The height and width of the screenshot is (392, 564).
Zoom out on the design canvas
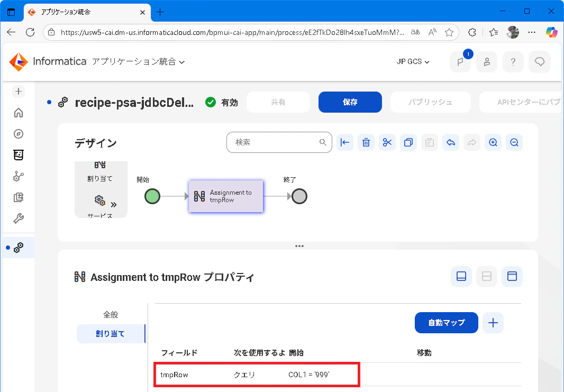click(514, 142)
